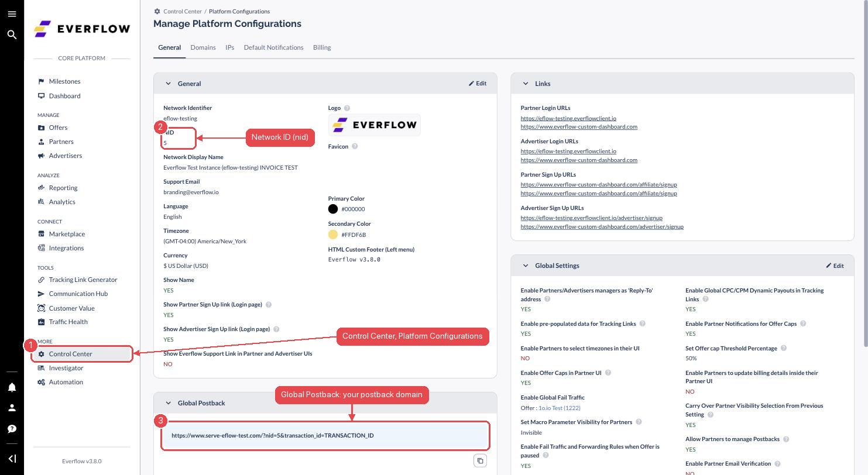This screenshot has width=868, height=475.
Task: Open Integrations in the sidebar
Action: coord(66,248)
